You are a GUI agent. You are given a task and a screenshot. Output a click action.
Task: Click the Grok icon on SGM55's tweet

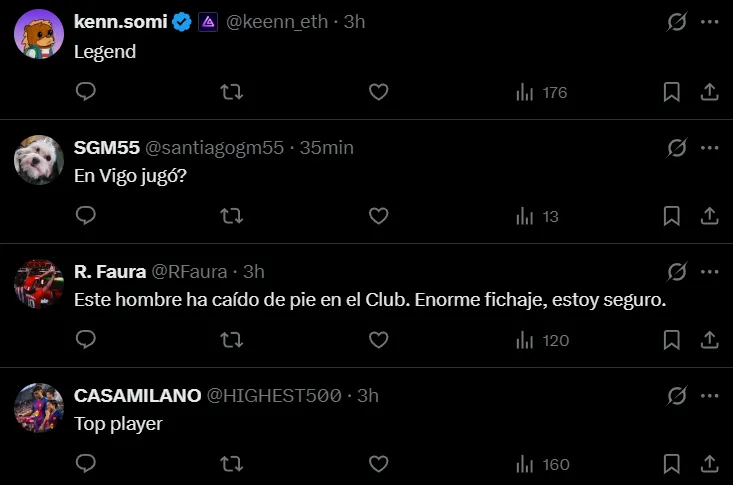click(677, 148)
